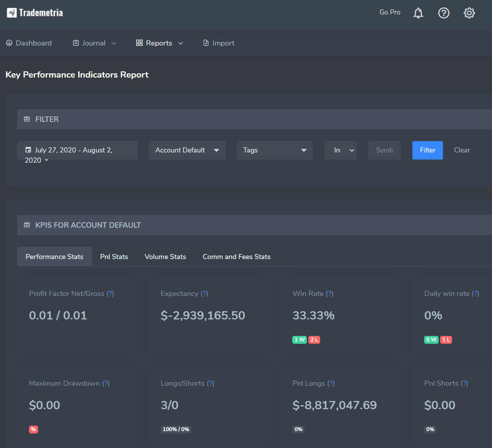Click the red 2 L badge under Win Rate
Viewport: 492px width, 448px height.
click(x=314, y=340)
